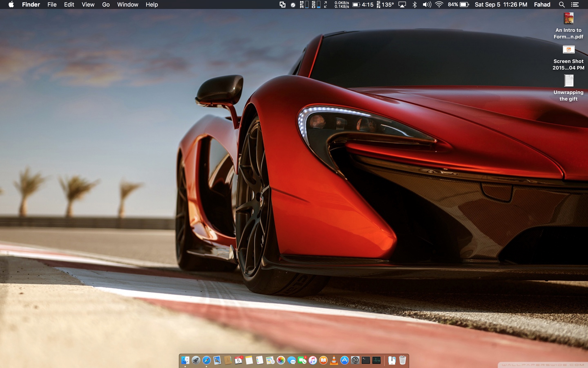The width and height of the screenshot is (588, 368).
Task: Click the MEM memory usage indicator
Action: coord(304,4)
